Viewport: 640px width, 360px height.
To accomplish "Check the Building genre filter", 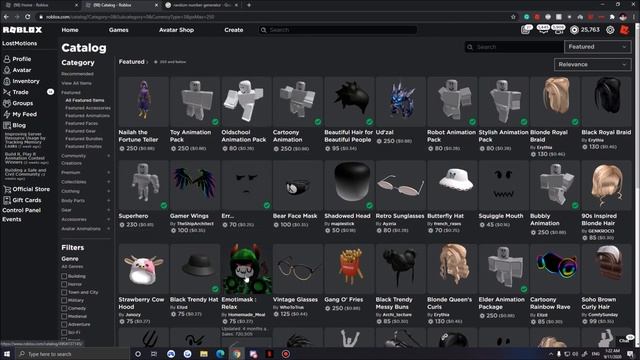I will point(64,276).
